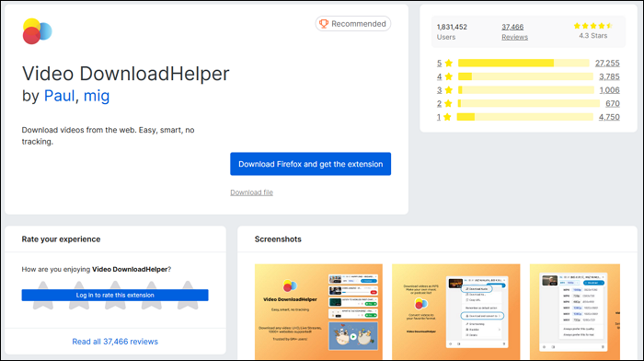Click the Recommended trophy badge
Screen dimensions: 644x361
pos(352,24)
